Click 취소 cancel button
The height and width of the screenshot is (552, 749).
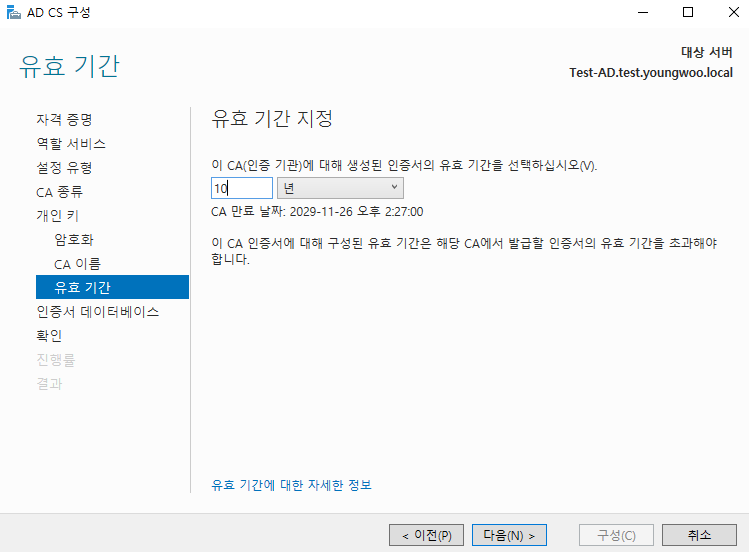click(699, 535)
